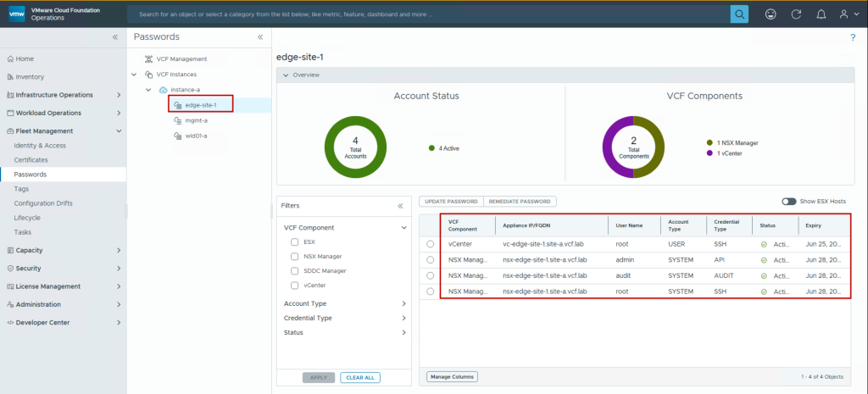Collapse the Overview section
The height and width of the screenshot is (394, 868).
click(x=287, y=75)
